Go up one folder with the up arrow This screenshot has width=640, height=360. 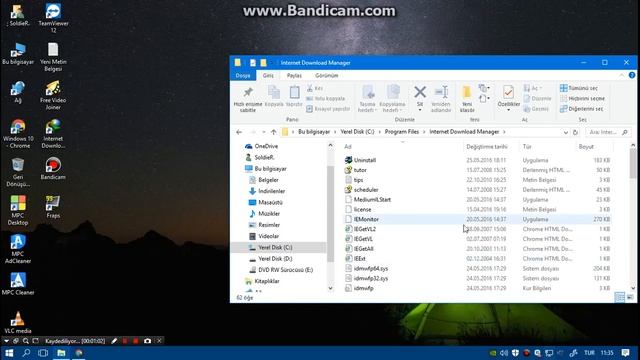[273, 132]
